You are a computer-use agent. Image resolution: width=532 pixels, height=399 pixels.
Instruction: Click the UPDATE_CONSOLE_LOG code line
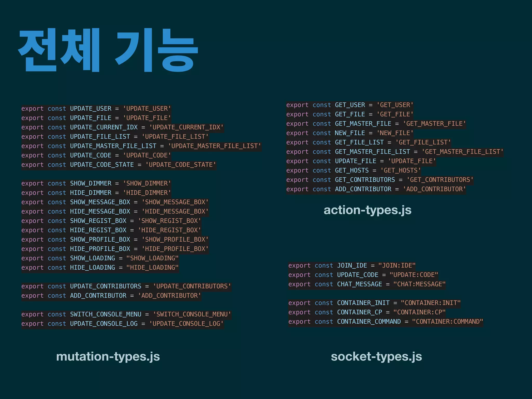tap(122, 324)
